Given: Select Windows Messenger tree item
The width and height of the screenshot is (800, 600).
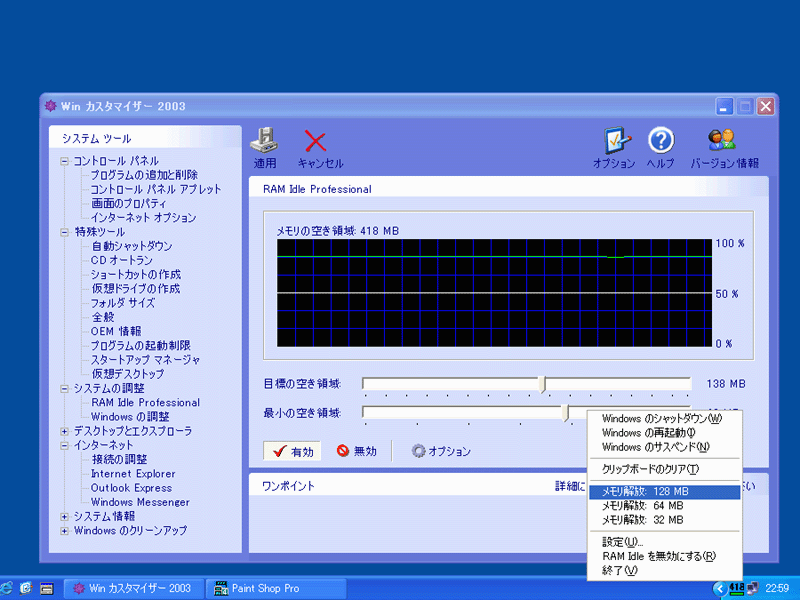Looking at the screenshot, I should [x=140, y=503].
